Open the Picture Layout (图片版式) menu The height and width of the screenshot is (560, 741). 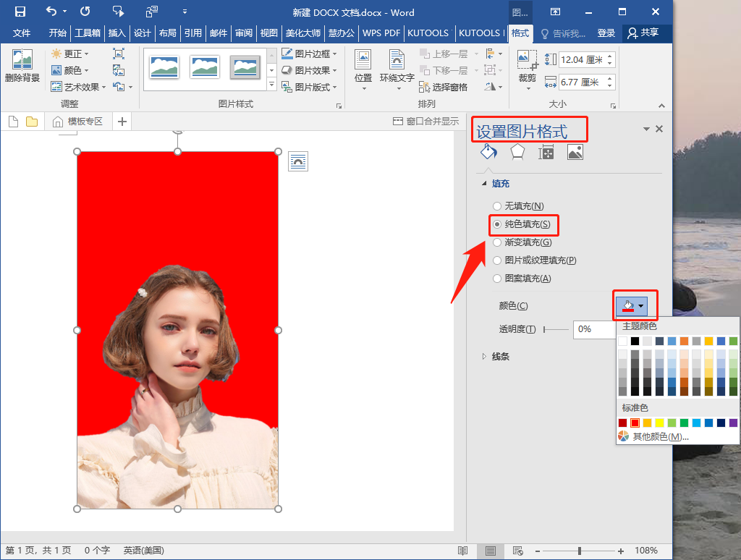(309, 87)
